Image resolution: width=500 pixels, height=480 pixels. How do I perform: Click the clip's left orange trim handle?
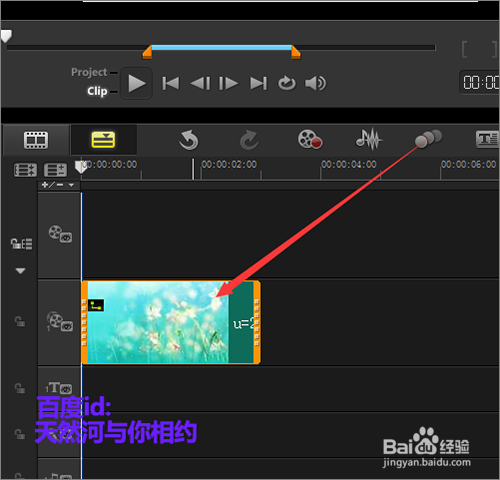[x=85, y=322]
